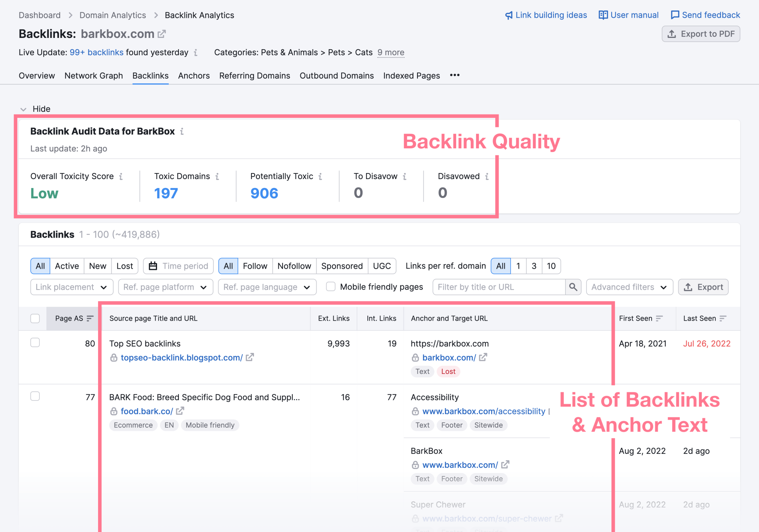Open Link placement dropdown
This screenshot has height=532, width=759.
pos(72,287)
